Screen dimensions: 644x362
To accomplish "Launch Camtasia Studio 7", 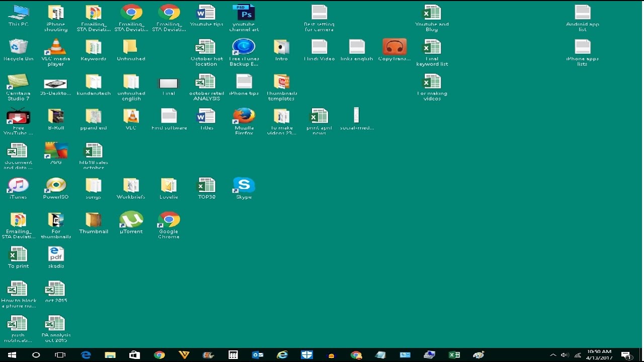I will [18, 83].
